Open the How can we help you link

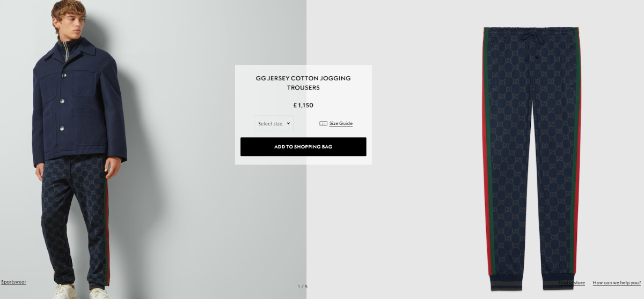coord(617,282)
